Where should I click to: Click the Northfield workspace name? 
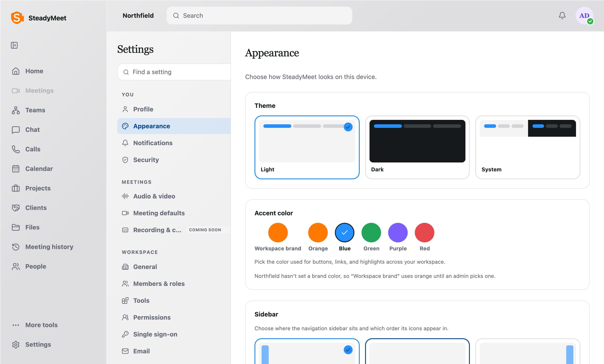click(138, 16)
